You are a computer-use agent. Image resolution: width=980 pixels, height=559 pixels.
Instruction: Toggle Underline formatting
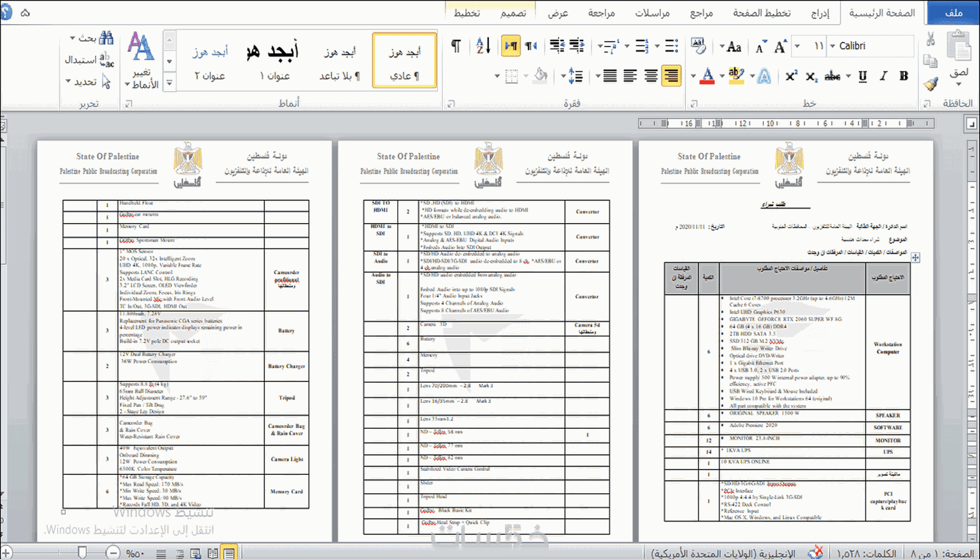click(863, 76)
